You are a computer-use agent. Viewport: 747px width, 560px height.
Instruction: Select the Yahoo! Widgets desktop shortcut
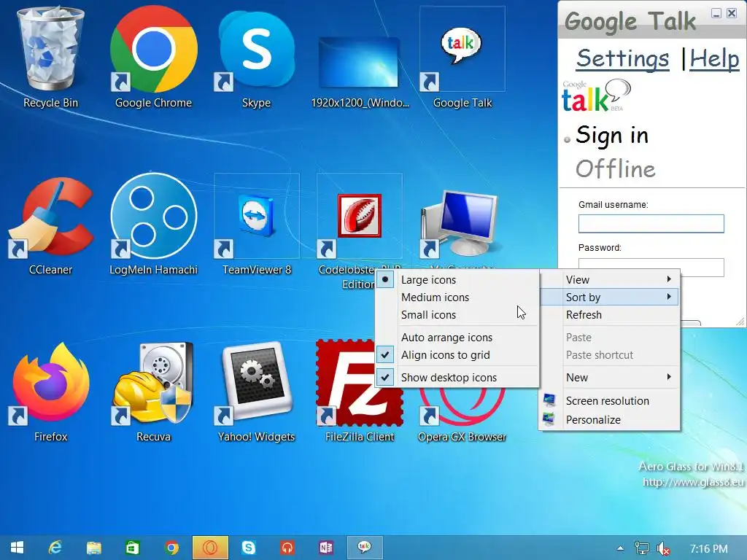point(256,392)
